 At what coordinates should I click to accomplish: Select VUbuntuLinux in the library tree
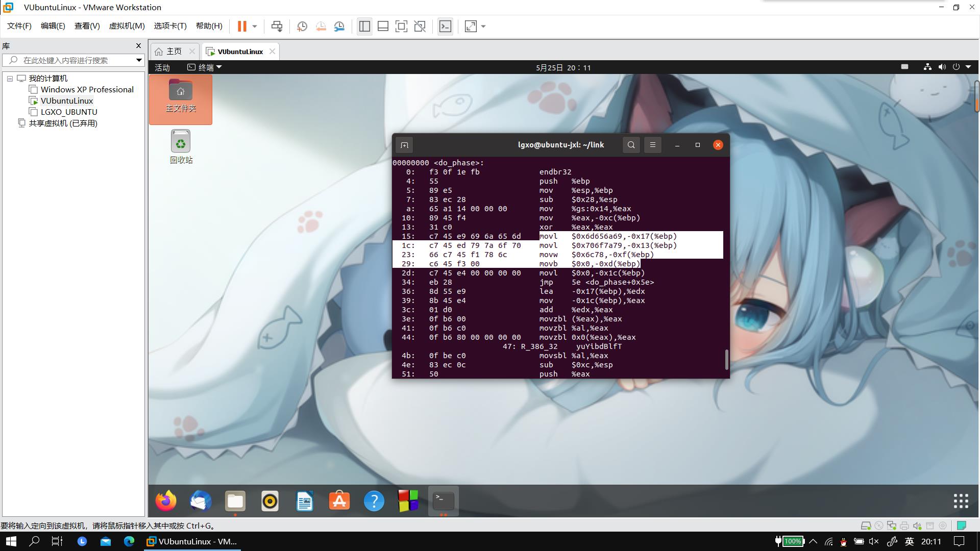(67, 101)
